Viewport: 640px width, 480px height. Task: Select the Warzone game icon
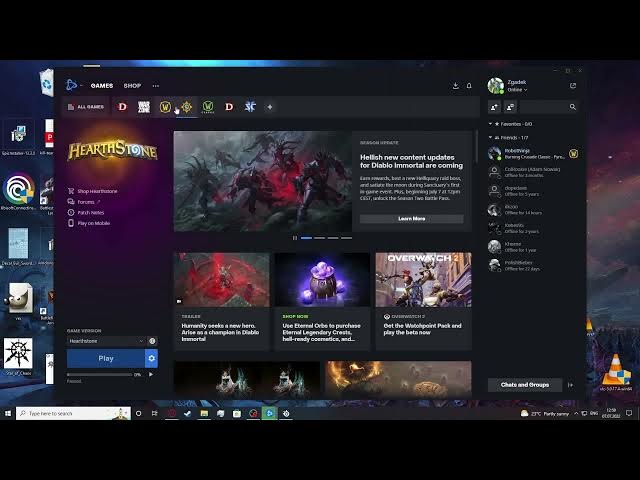(x=144, y=107)
